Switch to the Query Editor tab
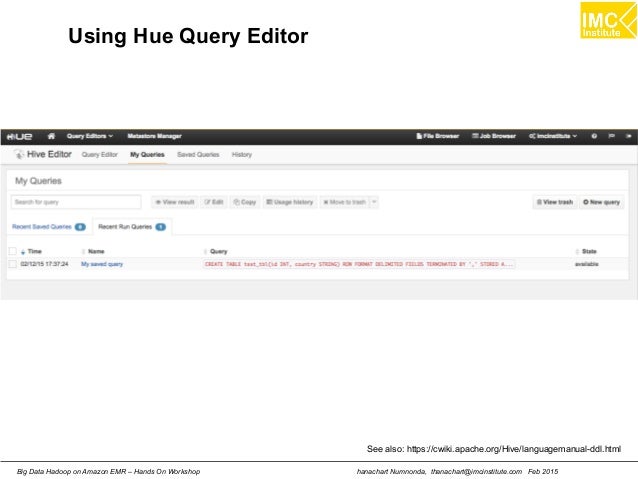The width and height of the screenshot is (638, 479). coord(100,155)
